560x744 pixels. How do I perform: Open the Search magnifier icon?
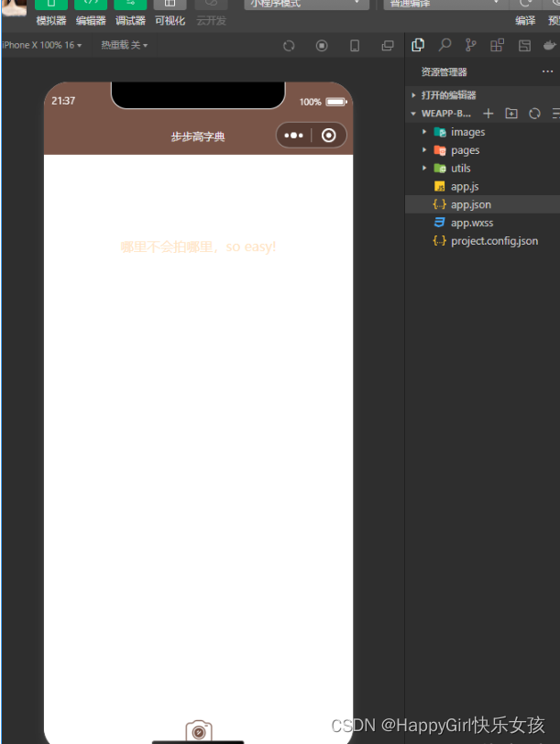[x=445, y=45]
